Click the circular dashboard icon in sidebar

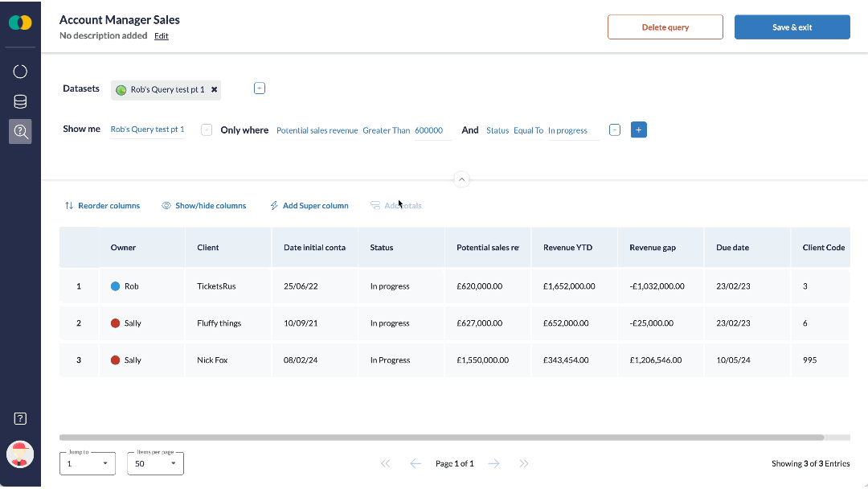(x=20, y=72)
